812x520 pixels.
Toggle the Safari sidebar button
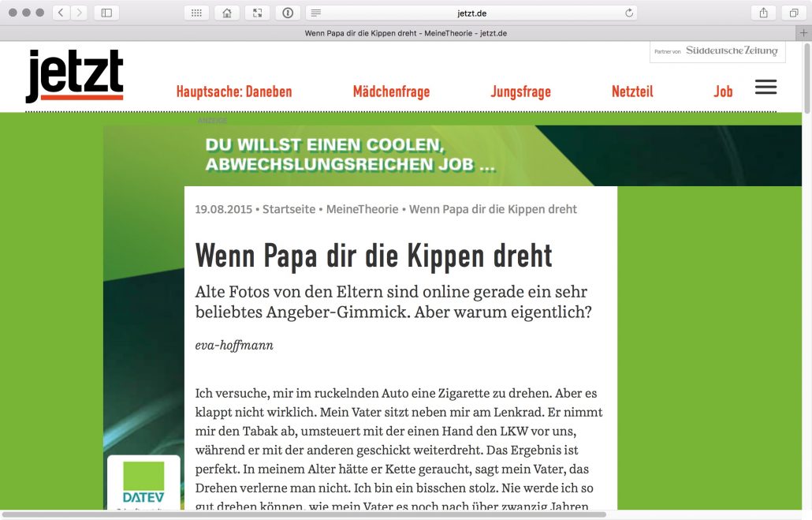click(x=106, y=13)
